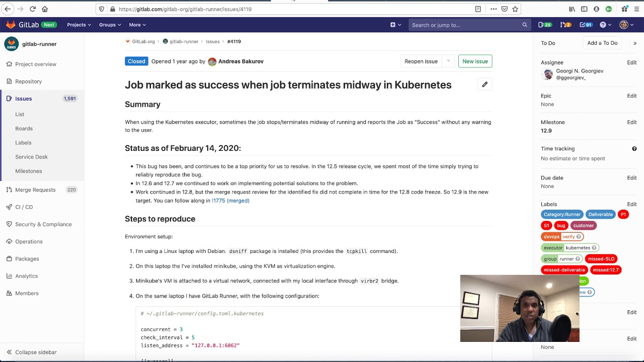Click help icon on group runner label
Viewport: 644px width, 362px height.
coord(578,259)
